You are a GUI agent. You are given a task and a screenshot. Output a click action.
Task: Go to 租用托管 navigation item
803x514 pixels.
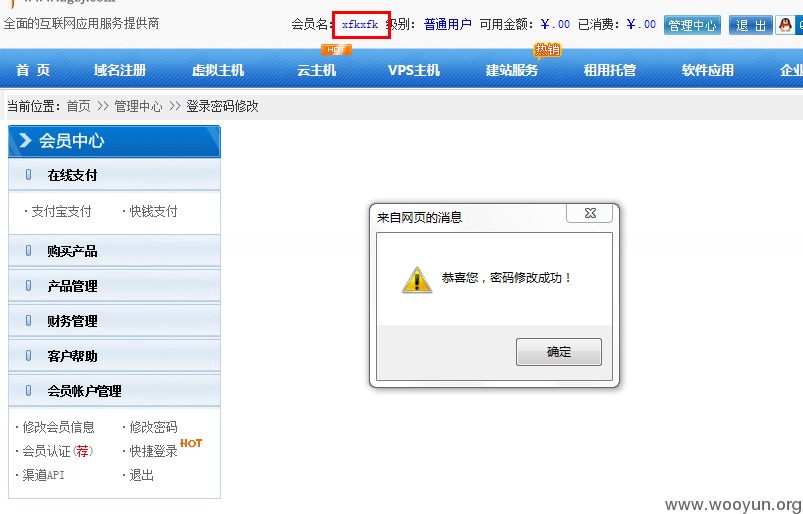[610, 70]
